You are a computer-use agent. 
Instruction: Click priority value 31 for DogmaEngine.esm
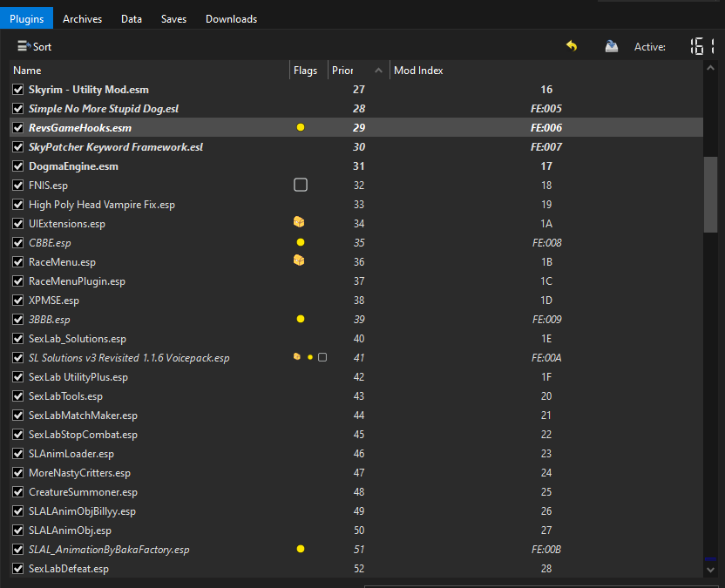click(x=359, y=166)
